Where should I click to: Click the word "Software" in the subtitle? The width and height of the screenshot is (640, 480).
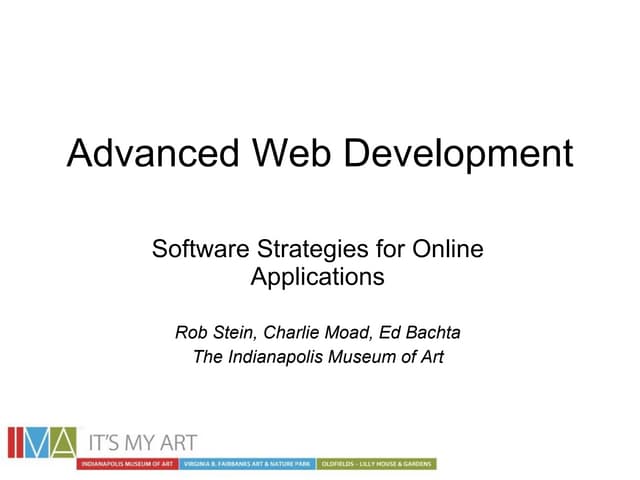[x=197, y=249]
